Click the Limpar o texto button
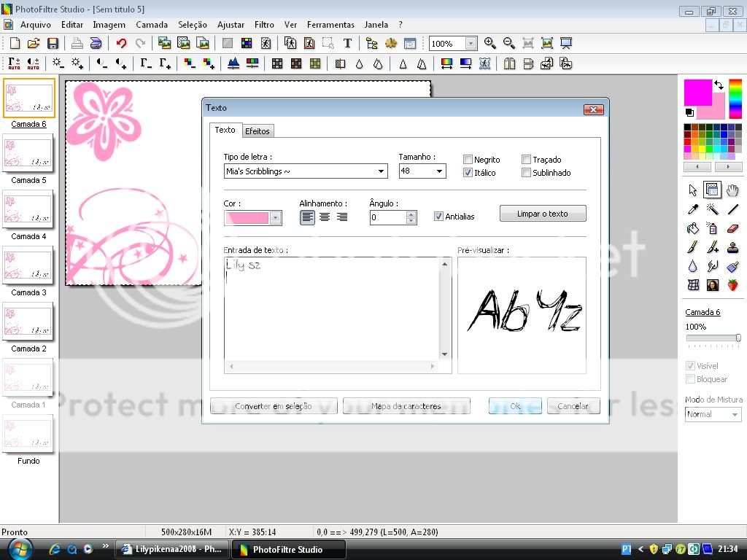The width and height of the screenshot is (747, 560). [542, 214]
